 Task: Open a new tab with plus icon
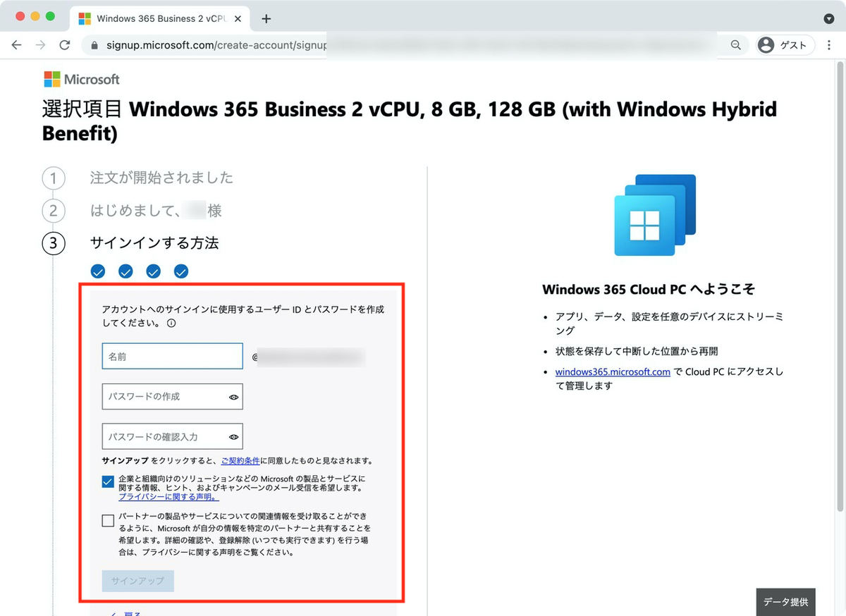coord(266,19)
